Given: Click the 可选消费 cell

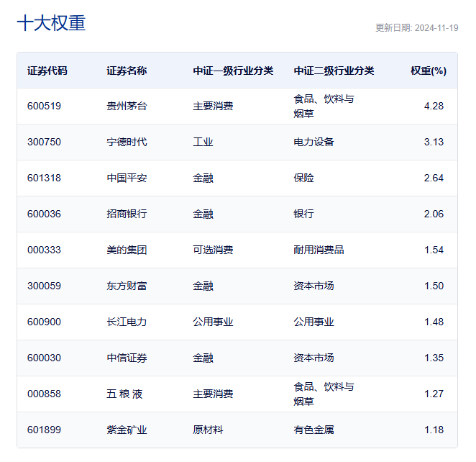Looking at the screenshot, I should 213,250.
